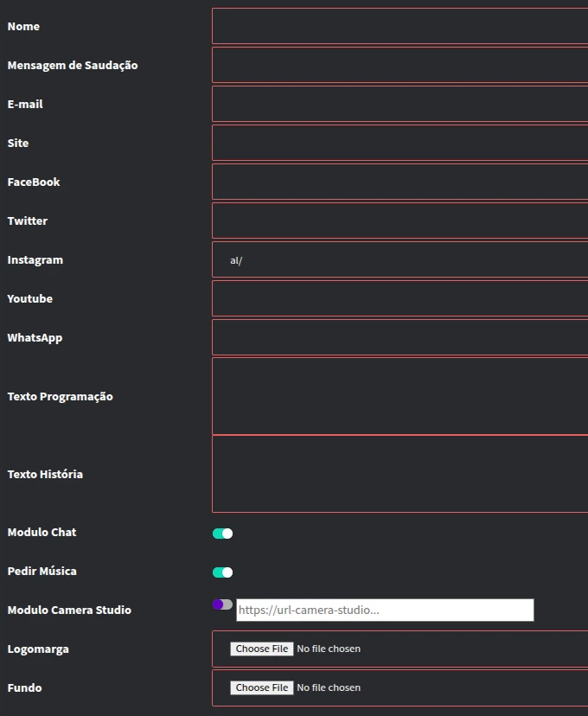Click the Instagram field containing "al/"
Viewport: 588px width, 716px height.
[x=399, y=259]
